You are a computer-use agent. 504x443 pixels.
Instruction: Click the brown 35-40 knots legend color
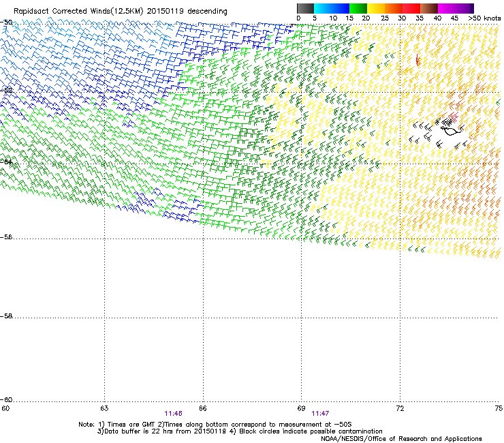429,8
